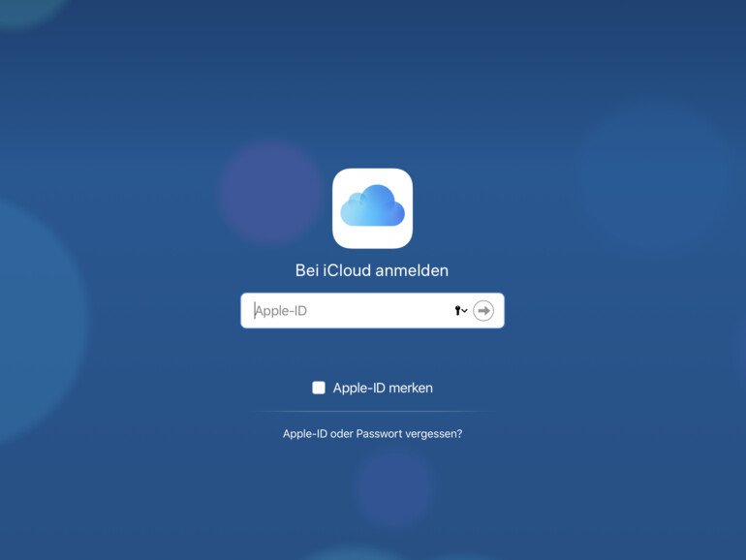Focus the Apple-ID input field
The height and width of the screenshot is (560, 746).
372,311
